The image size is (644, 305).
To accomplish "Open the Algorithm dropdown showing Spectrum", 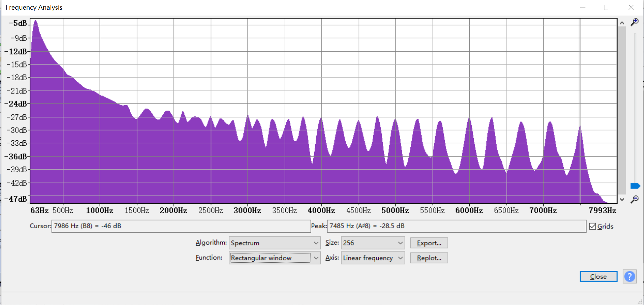I will pos(274,243).
